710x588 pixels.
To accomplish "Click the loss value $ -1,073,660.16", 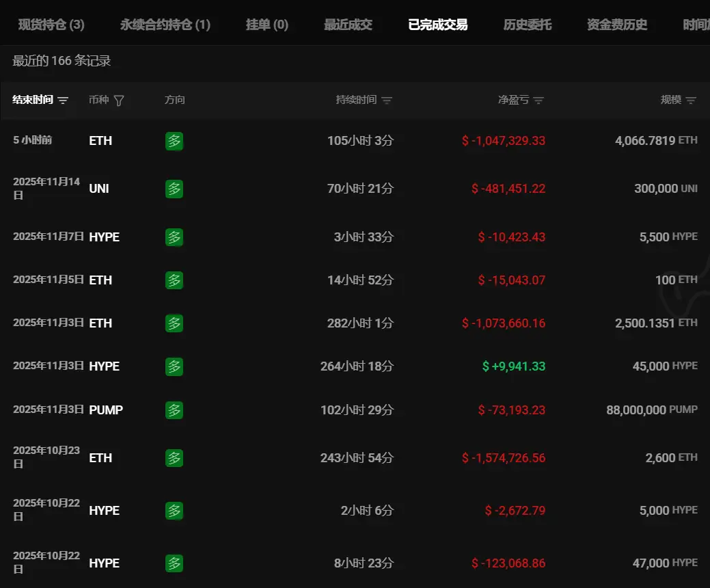I will click(504, 323).
